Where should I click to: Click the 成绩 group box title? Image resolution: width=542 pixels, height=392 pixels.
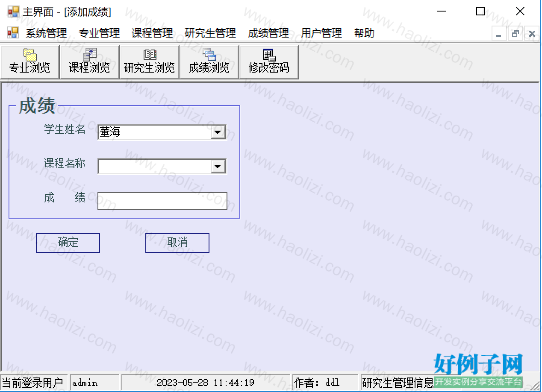pos(37,105)
